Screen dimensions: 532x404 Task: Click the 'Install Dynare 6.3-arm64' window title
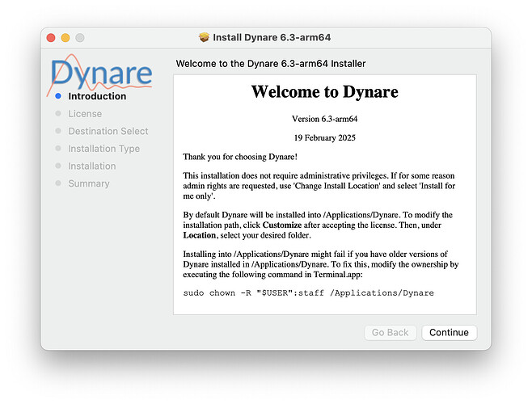coord(272,37)
